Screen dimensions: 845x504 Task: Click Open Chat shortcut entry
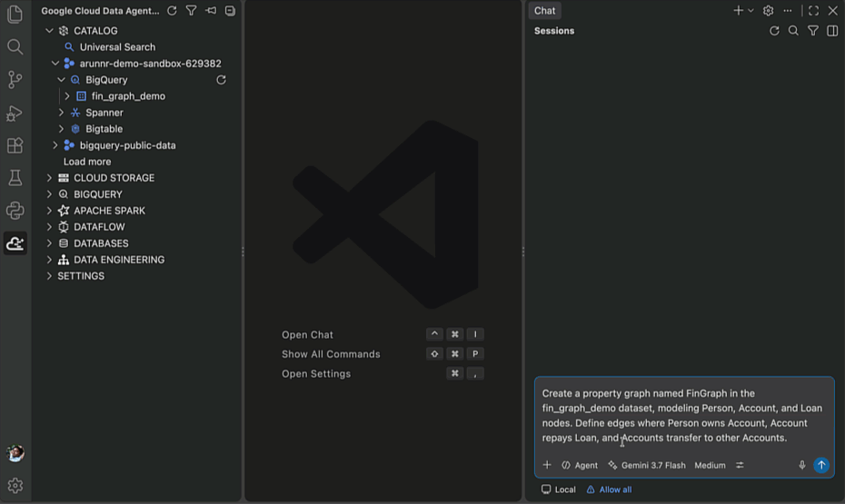307,335
